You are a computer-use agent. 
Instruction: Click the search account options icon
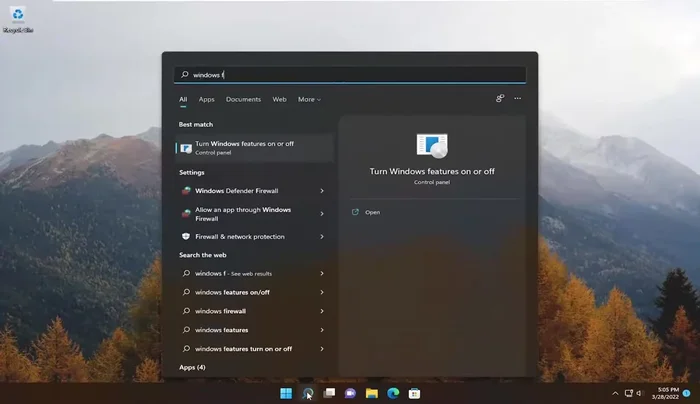point(500,98)
